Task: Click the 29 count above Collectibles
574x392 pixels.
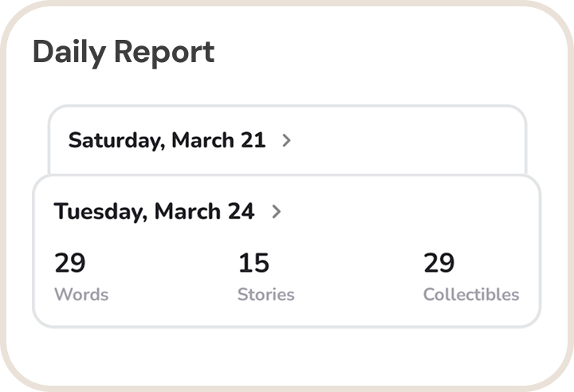Action: click(x=438, y=263)
